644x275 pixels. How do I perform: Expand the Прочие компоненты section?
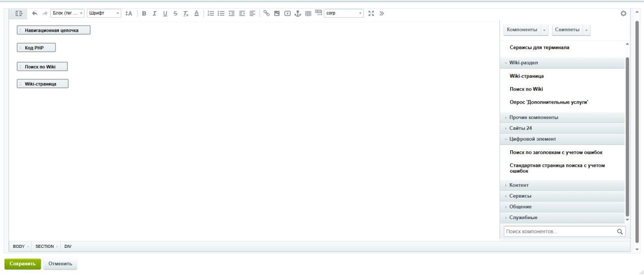533,117
